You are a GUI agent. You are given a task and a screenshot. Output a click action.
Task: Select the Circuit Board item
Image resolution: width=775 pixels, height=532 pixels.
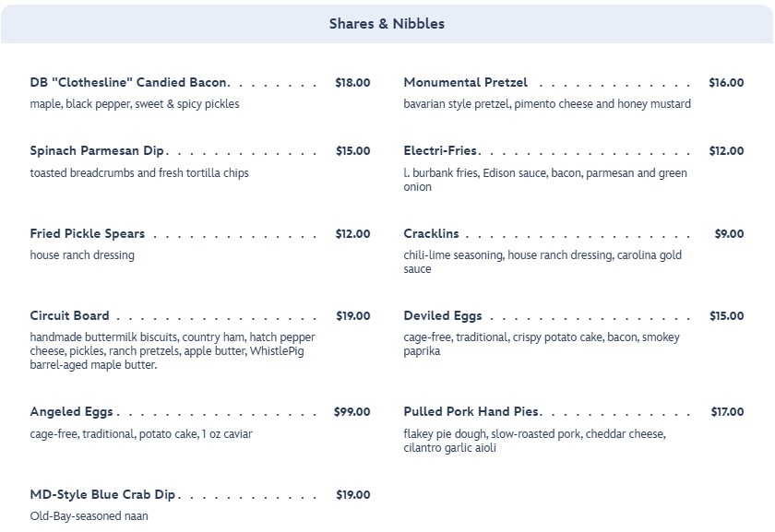[x=69, y=316]
